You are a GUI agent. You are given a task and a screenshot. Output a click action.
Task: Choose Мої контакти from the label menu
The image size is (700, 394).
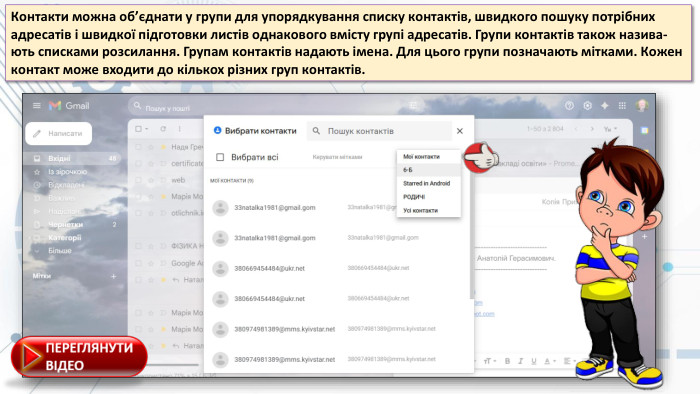click(x=429, y=157)
